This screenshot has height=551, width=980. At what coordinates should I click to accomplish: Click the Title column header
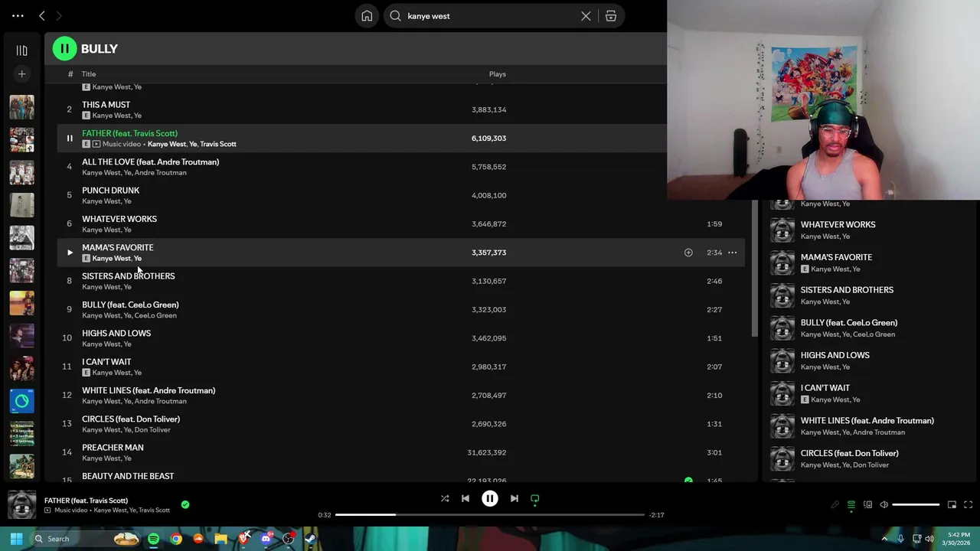(x=89, y=74)
